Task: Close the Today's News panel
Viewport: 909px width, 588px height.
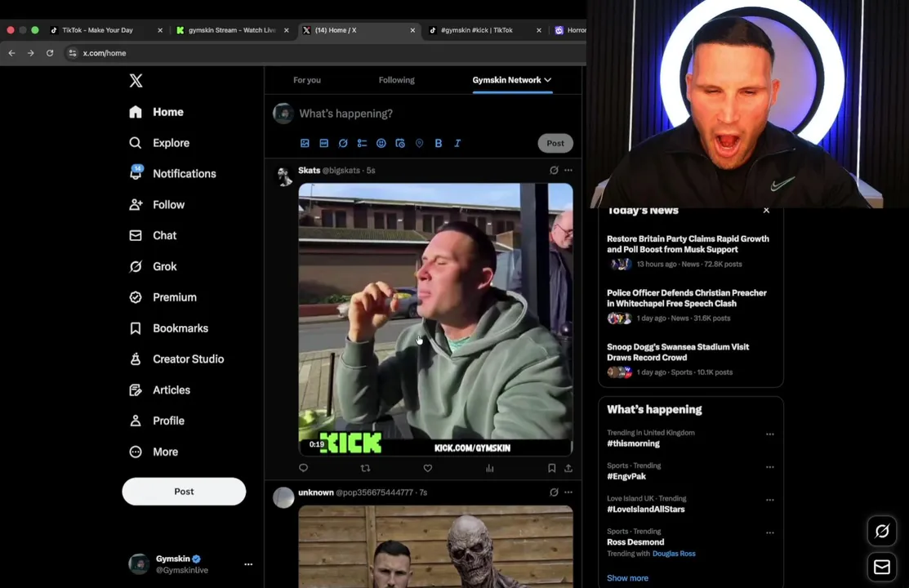Action: (x=766, y=211)
